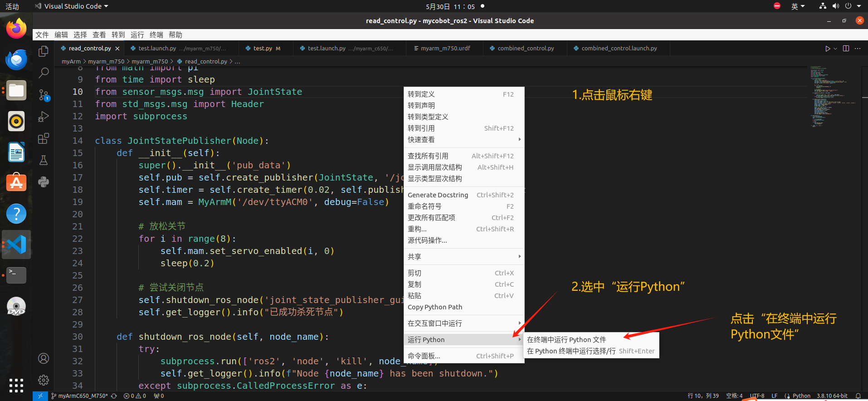Switch to the myarm_m750.urdf tab
The width and height of the screenshot is (868, 401).
click(x=445, y=49)
